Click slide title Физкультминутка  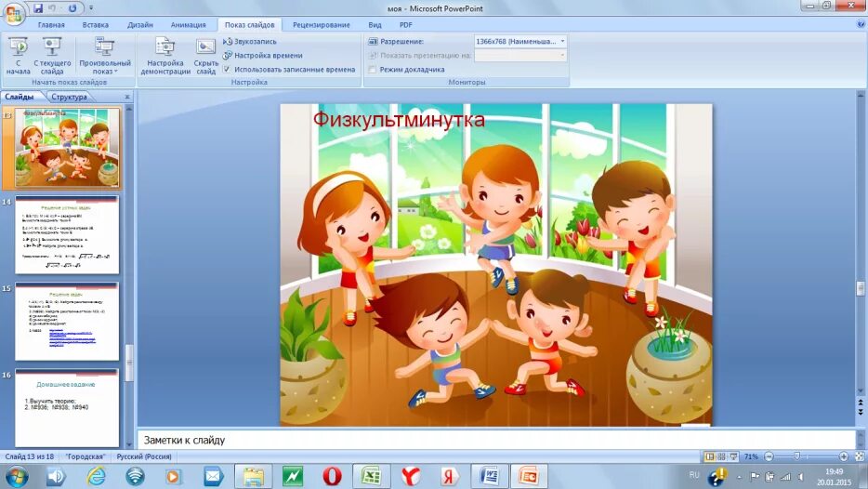point(399,120)
